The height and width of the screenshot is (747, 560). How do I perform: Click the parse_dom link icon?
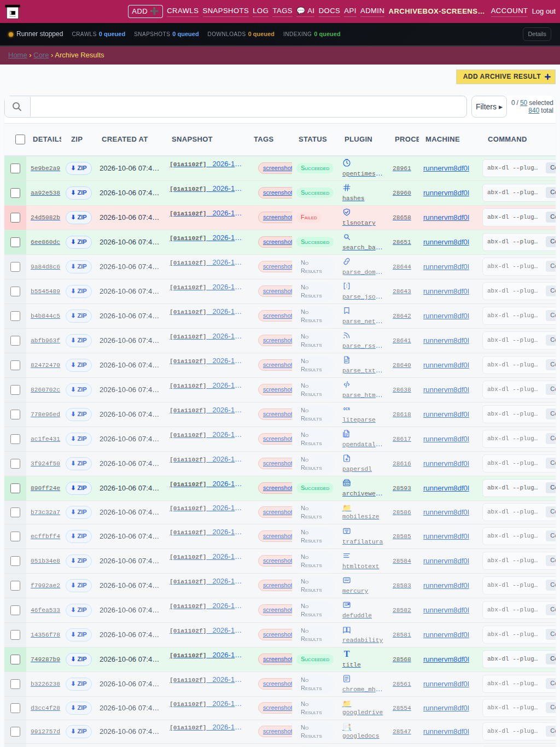click(347, 261)
